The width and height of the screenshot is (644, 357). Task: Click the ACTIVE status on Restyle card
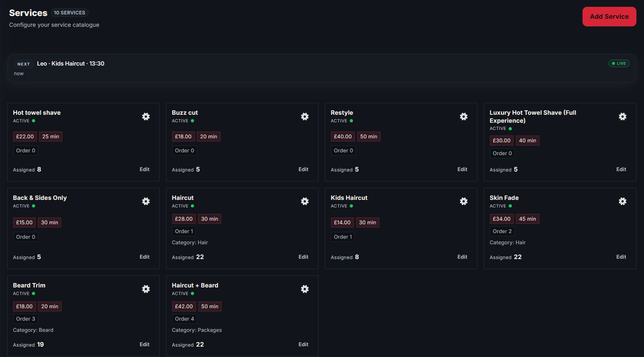(x=342, y=121)
